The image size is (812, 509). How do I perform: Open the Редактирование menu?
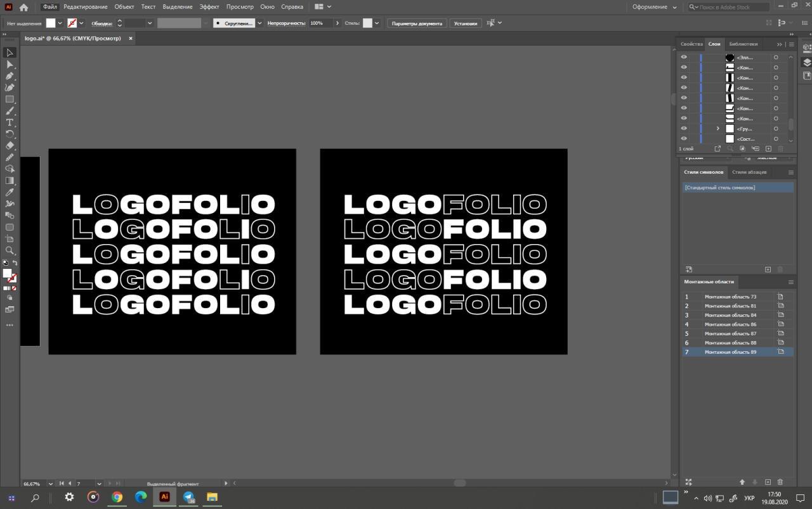tap(86, 7)
